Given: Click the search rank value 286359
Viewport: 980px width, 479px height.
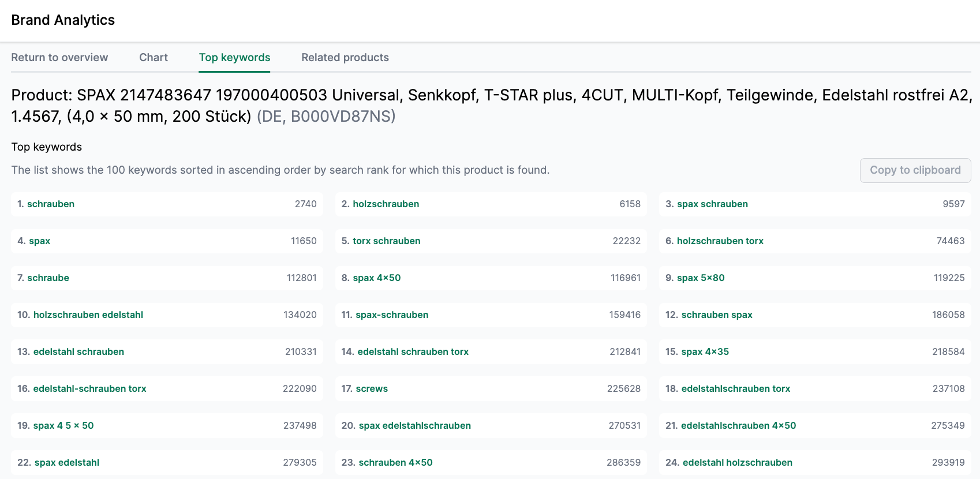Looking at the screenshot, I should [624, 462].
